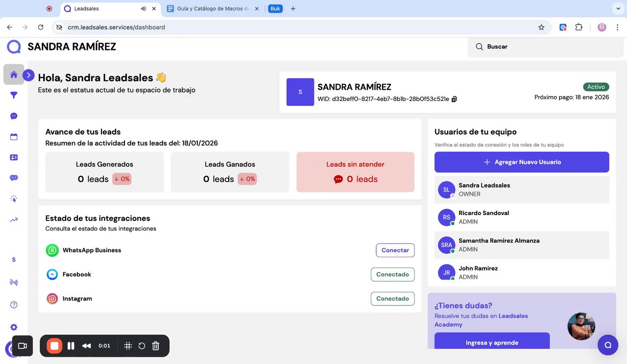This screenshot has height=364, width=627.
Task: Open the Home dashboard icon in sidebar
Action: [14, 74]
